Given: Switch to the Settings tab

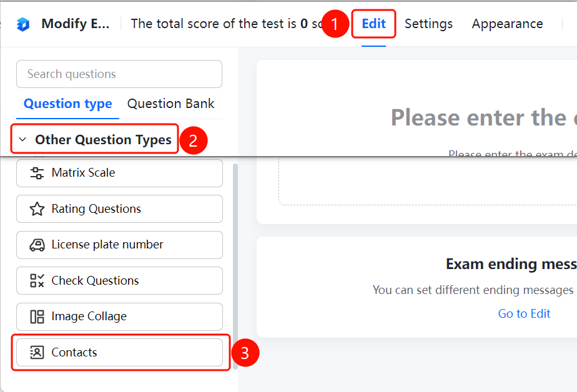Looking at the screenshot, I should click(x=428, y=24).
